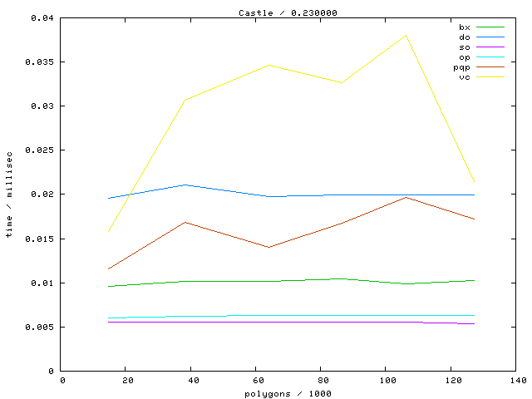
Task: Click the 140 tick label on x-axis
Action: [x=515, y=381]
